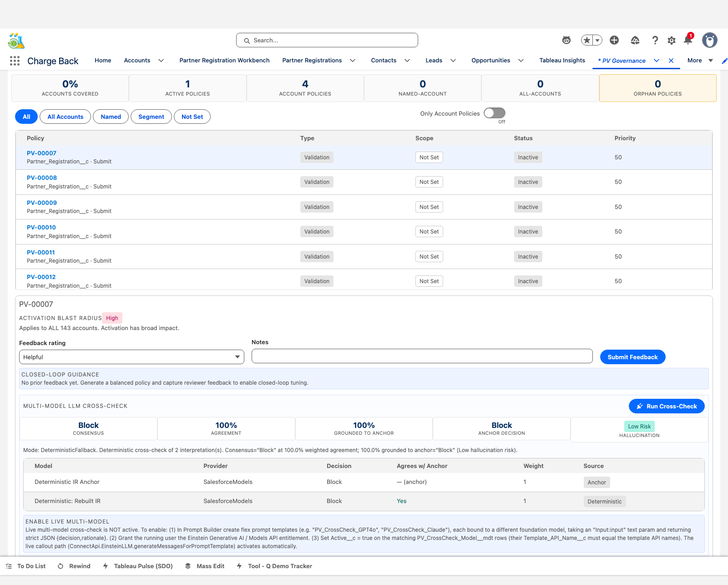The height and width of the screenshot is (585, 728).
Task: Open the favorites list dropdown arrow
Action: tap(597, 40)
